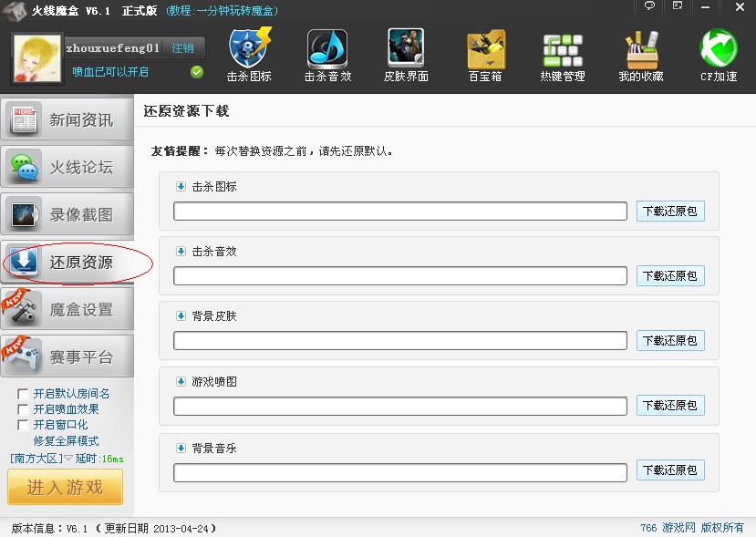
Task: Click 下载还原包 for 背景皮肤
Action: (670, 340)
